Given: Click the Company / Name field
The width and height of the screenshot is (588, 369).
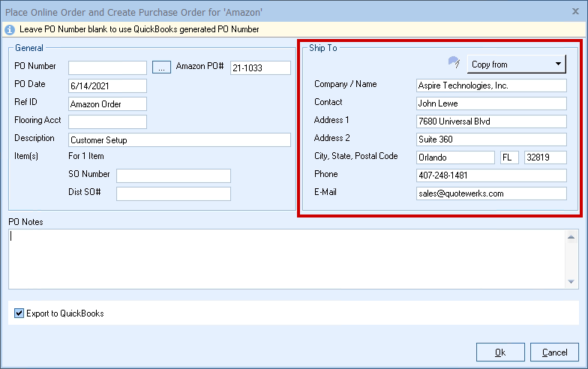Looking at the screenshot, I should click(x=491, y=85).
